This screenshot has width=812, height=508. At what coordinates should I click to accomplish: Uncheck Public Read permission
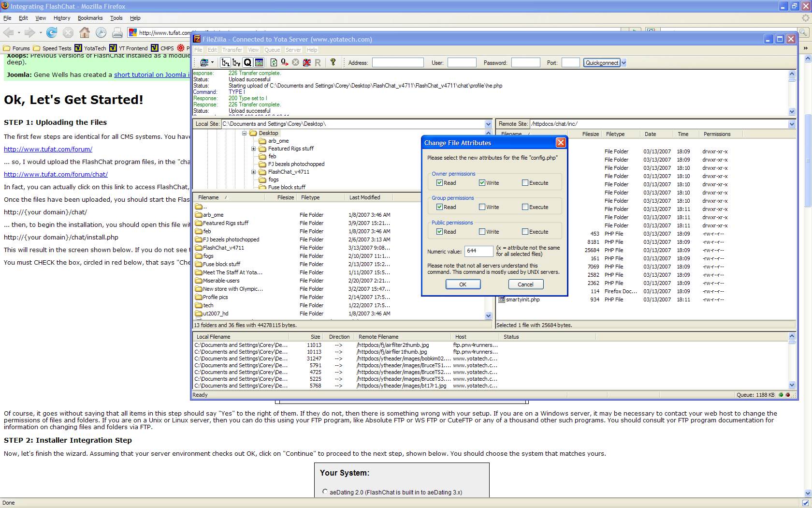[439, 232]
